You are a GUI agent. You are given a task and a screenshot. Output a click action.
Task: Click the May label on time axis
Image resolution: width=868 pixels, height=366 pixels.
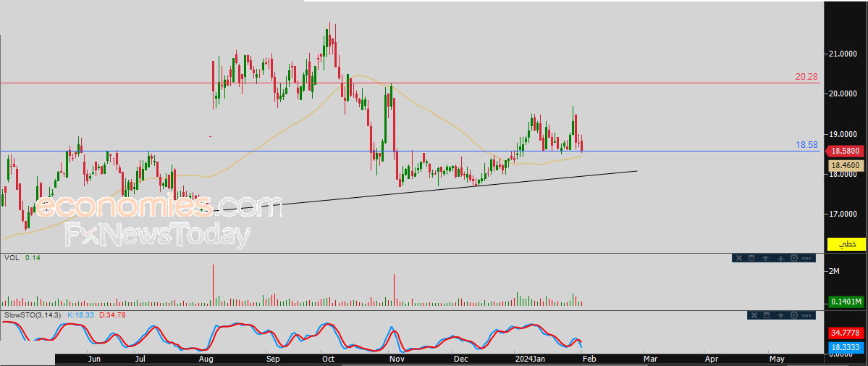pyautogui.click(x=778, y=359)
